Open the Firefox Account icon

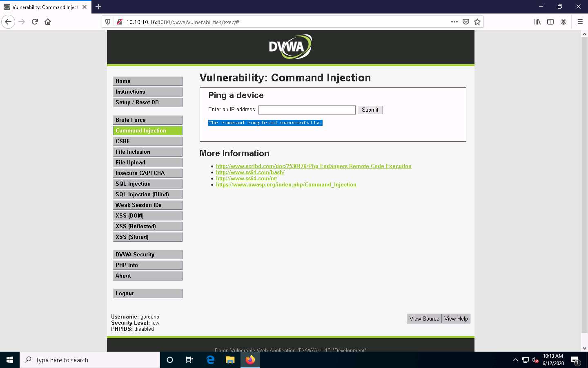click(564, 22)
